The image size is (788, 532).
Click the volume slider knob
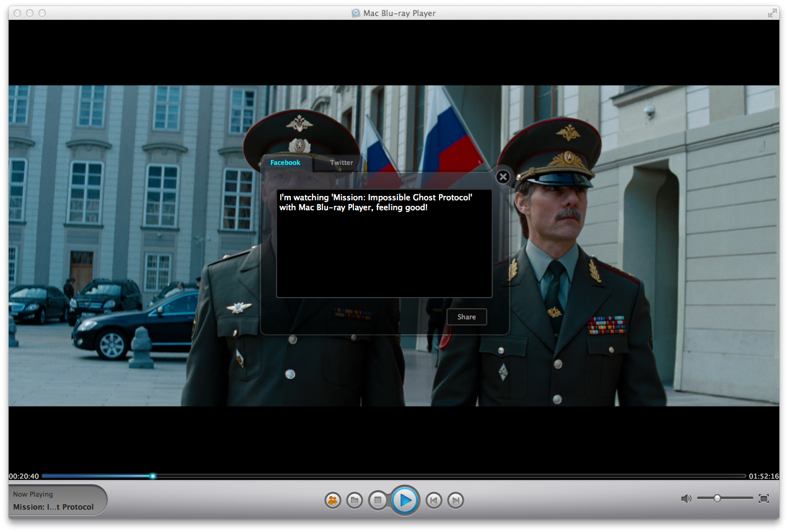(x=717, y=498)
